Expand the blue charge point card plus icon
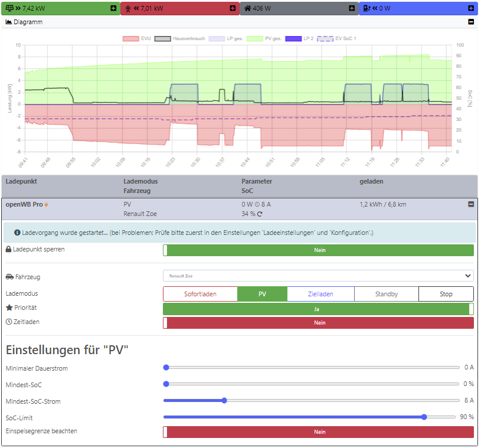The image size is (481, 448). pyautogui.click(x=471, y=8)
